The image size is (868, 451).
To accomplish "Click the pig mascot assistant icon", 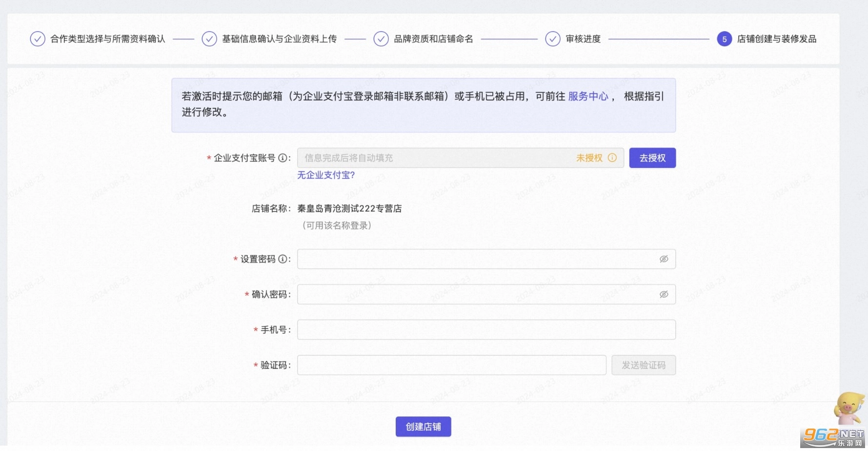I will (848, 408).
